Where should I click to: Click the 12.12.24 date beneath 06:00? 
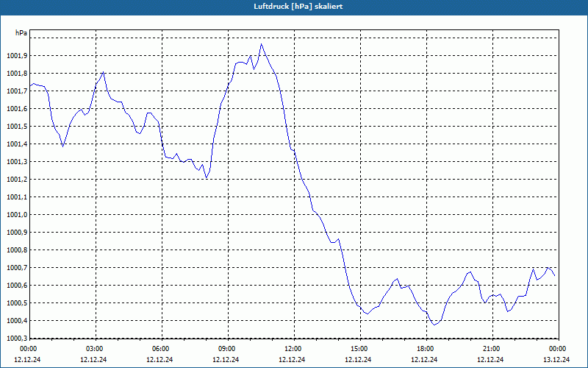tap(159, 359)
